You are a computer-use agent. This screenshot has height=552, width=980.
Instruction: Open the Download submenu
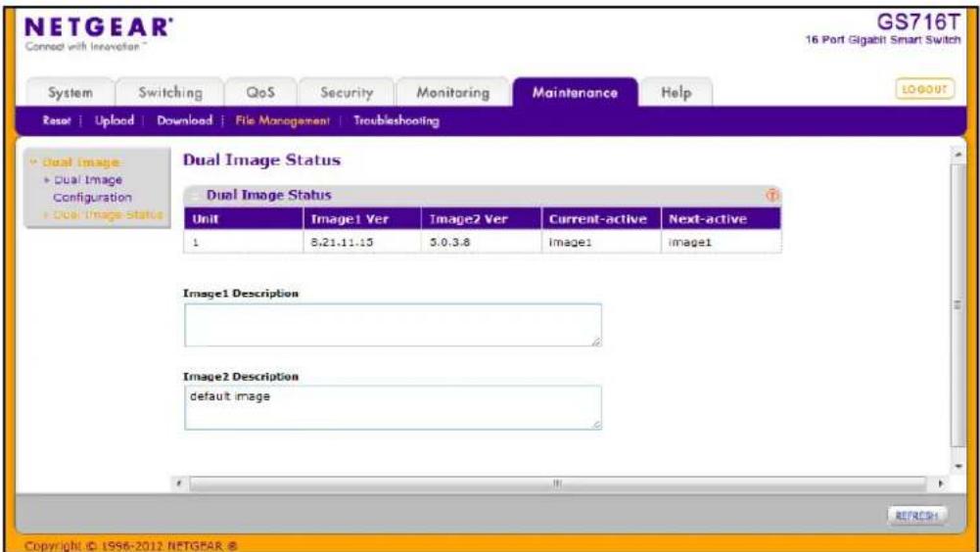click(184, 120)
